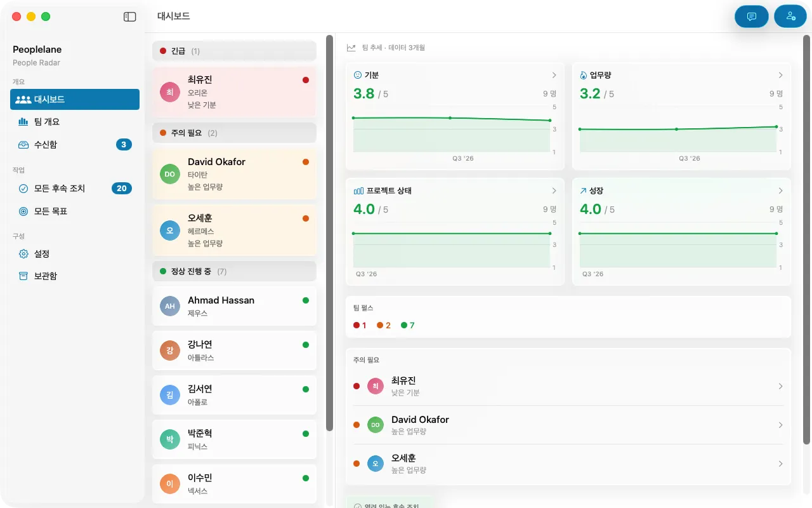The height and width of the screenshot is (508, 812).
Task: Click 최유진's avatar in the people list
Action: (x=170, y=92)
